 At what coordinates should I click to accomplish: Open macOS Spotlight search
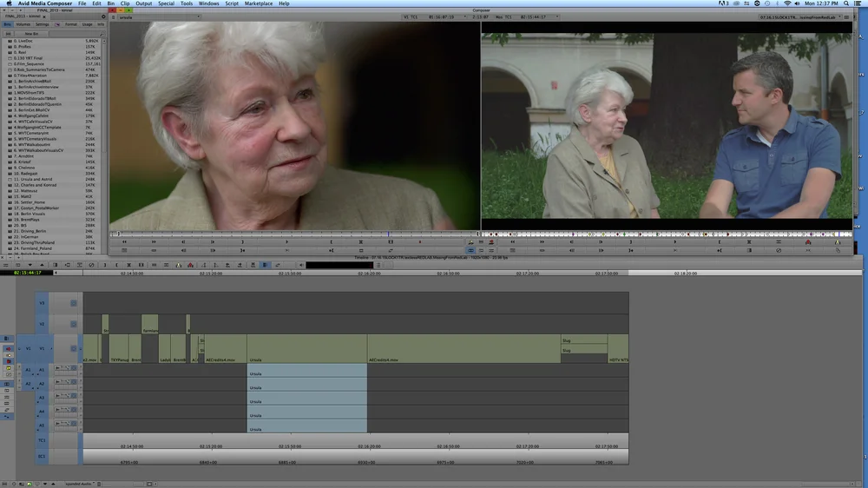(x=845, y=3)
